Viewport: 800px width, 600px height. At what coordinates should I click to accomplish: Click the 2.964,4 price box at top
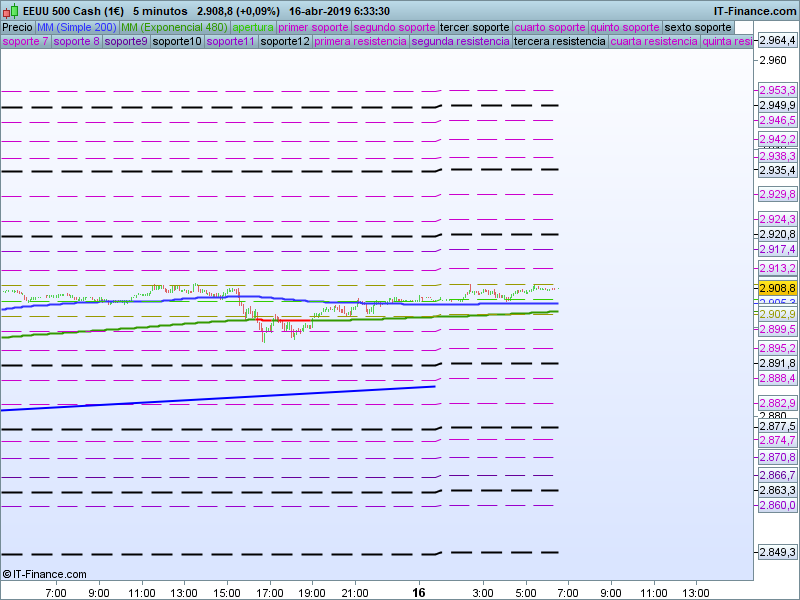(777, 41)
